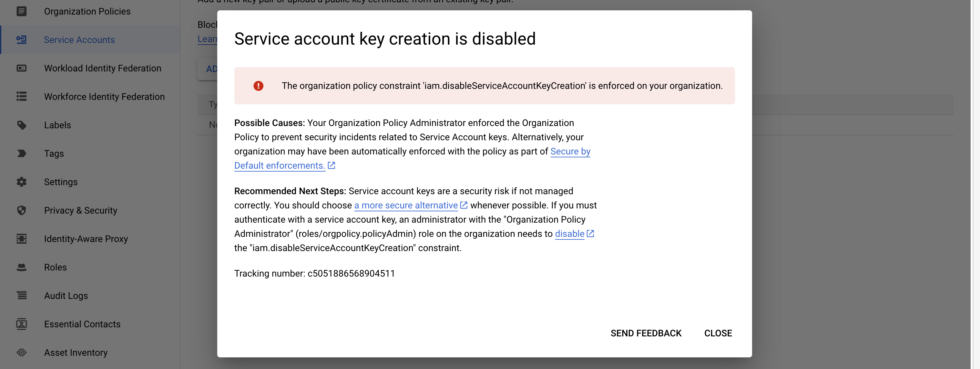Select the Labels tag icon
This screenshot has height=369, width=980.
pyautogui.click(x=21, y=125)
